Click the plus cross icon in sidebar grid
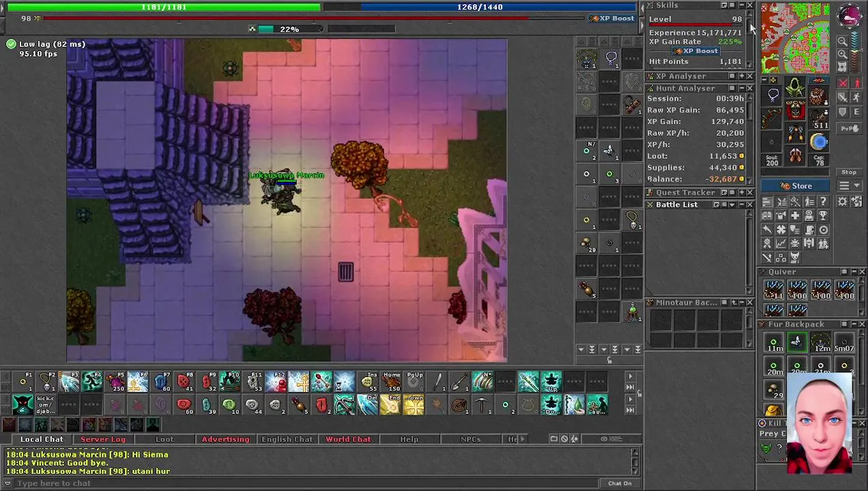Screen dimensions: 868x491 (x=795, y=215)
